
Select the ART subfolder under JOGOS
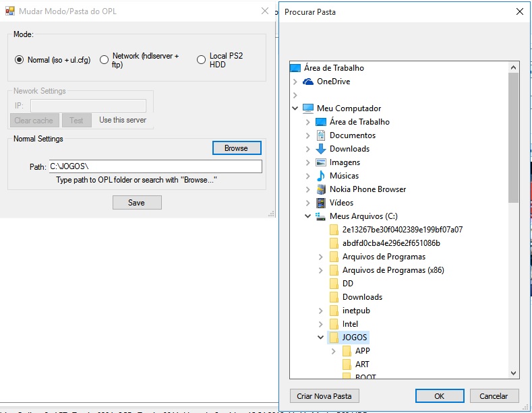click(x=362, y=364)
